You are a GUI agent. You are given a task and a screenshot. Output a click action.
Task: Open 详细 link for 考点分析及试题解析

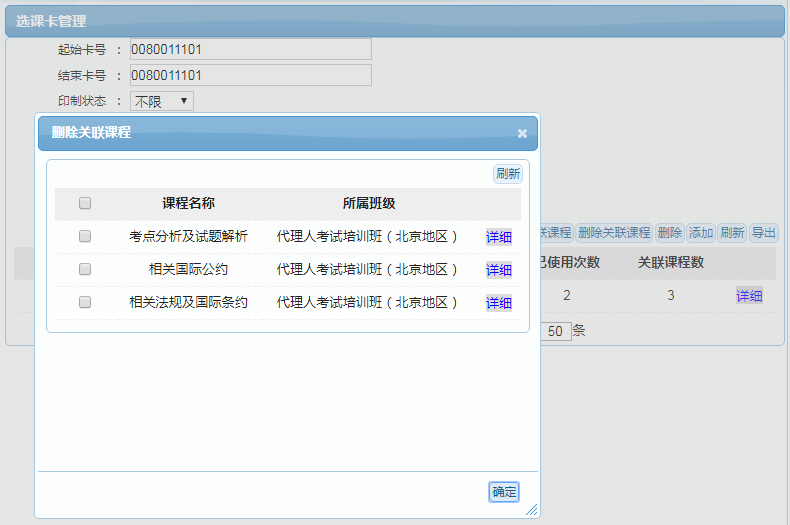click(x=499, y=237)
